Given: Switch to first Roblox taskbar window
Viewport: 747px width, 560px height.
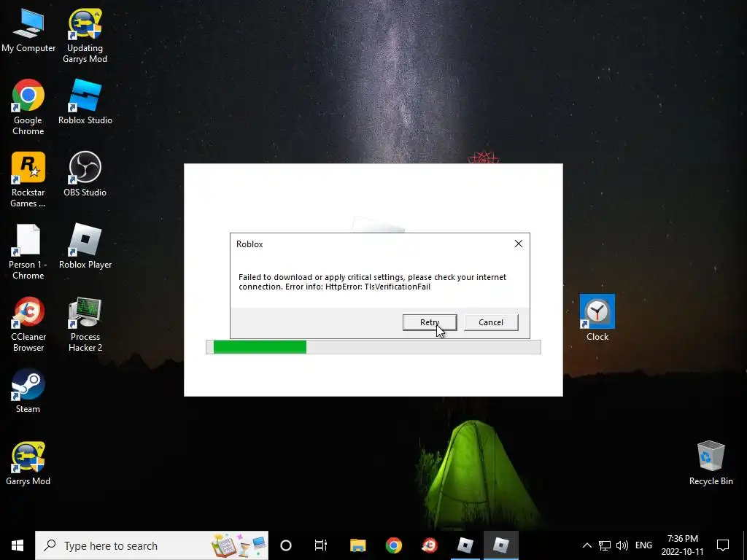Looking at the screenshot, I should click(465, 545).
